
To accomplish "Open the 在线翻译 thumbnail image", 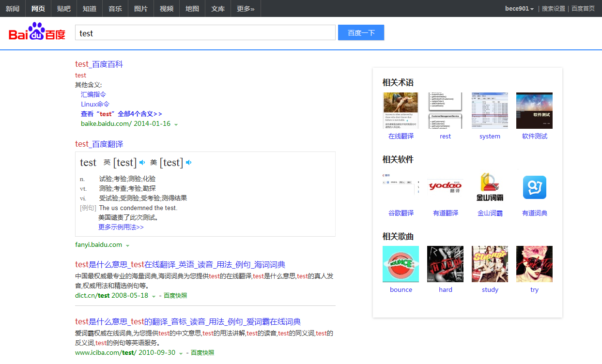I will 401,110.
